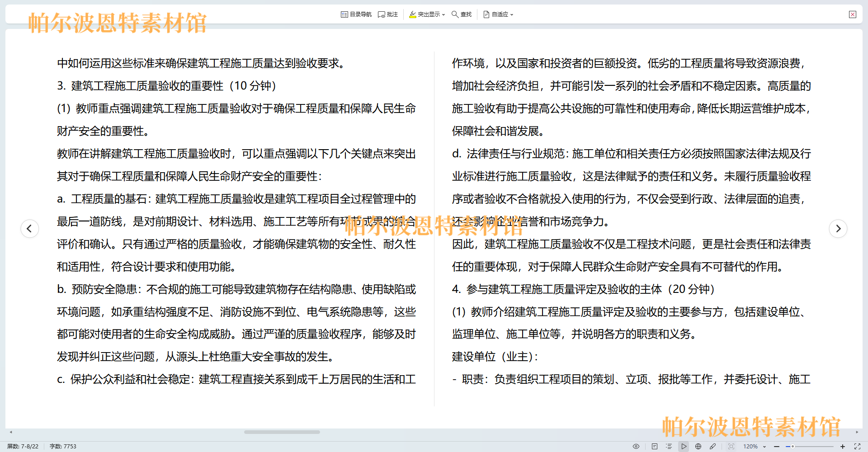Click the 查找 search button

tap(462, 14)
